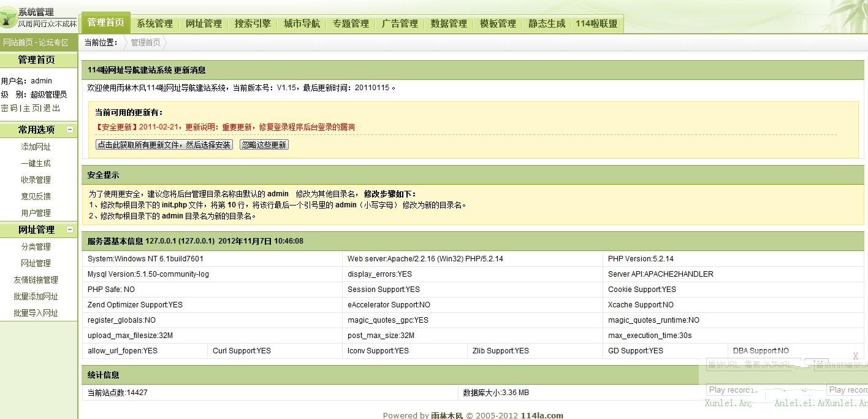Go to 友情链接管理 in sidebar
Image resolution: width=868 pixels, height=419 pixels.
point(36,280)
